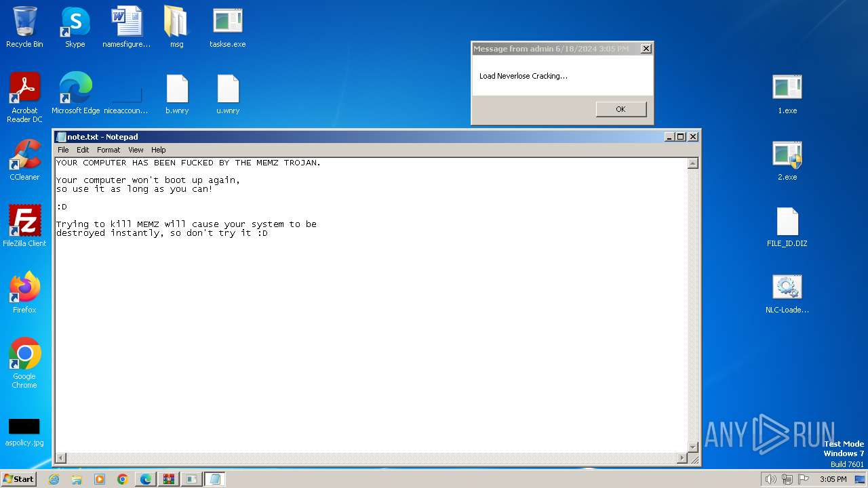This screenshot has height=488, width=868.
Task: Click Notepad horizontal scrollbar right arrow
Action: [682, 458]
